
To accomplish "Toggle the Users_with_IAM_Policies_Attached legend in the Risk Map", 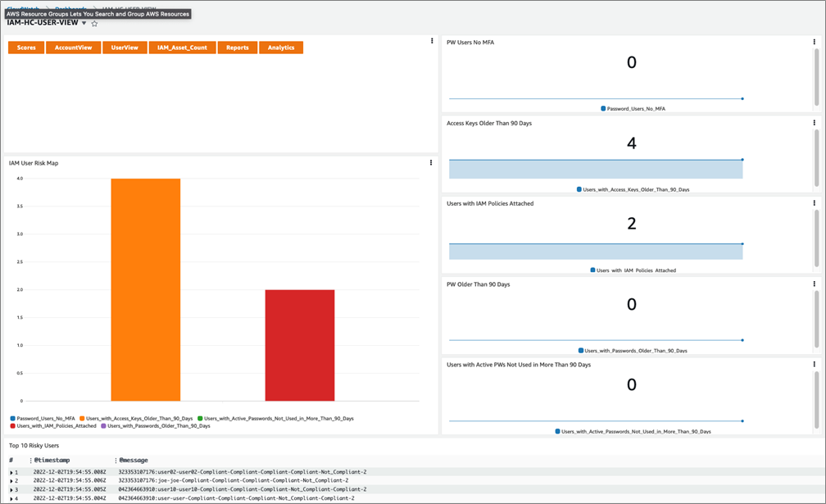I will 53,426.
